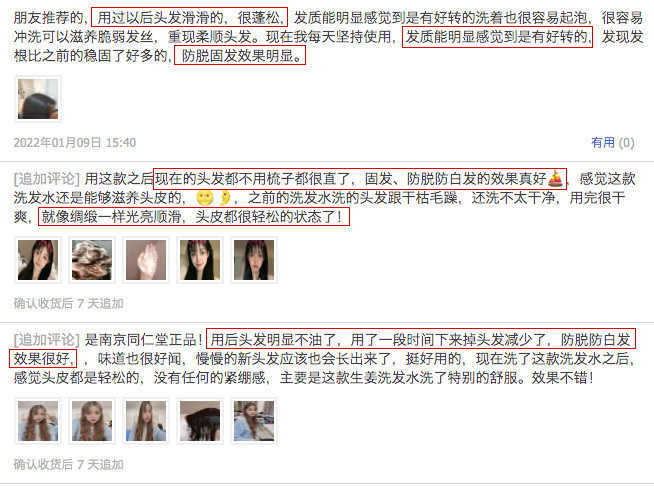Open fifth selfie thumbnail in second review

point(254,260)
